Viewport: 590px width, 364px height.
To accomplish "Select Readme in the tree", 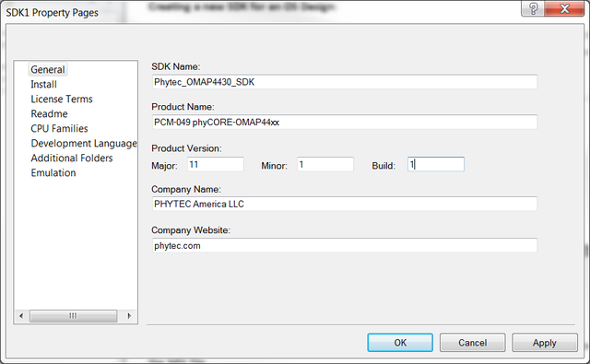I will click(x=49, y=113).
